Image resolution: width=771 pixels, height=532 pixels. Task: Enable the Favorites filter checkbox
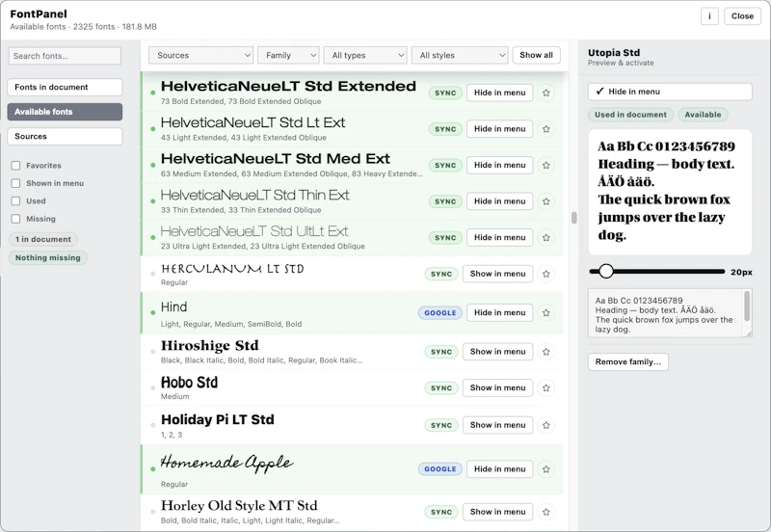[15, 166]
